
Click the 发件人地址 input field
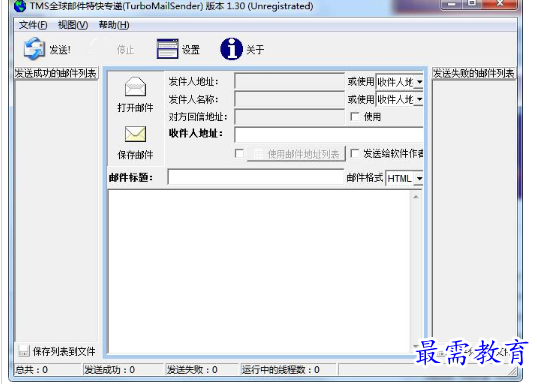tap(289, 82)
